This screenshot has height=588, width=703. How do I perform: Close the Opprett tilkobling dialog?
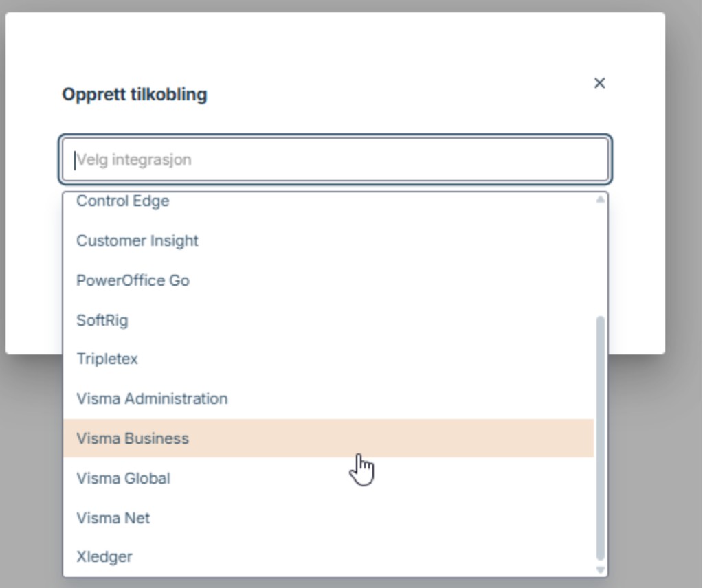pyautogui.click(x=599, y=83)
